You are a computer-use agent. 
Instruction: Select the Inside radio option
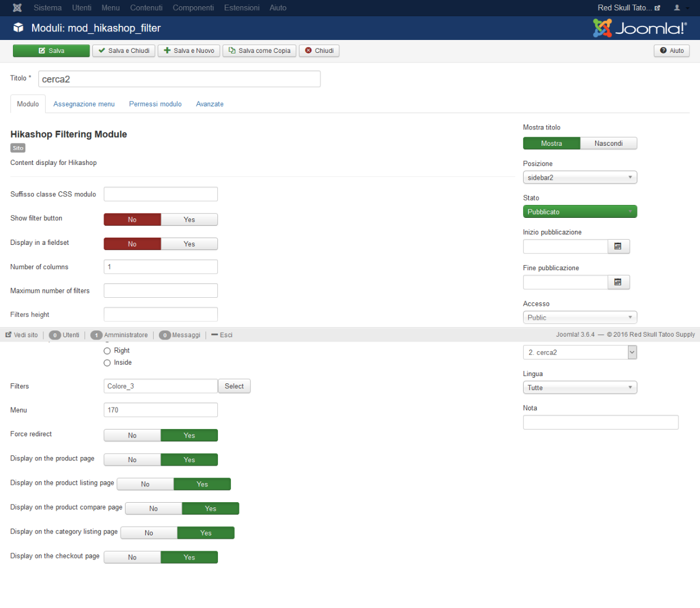tap(107, 363)
